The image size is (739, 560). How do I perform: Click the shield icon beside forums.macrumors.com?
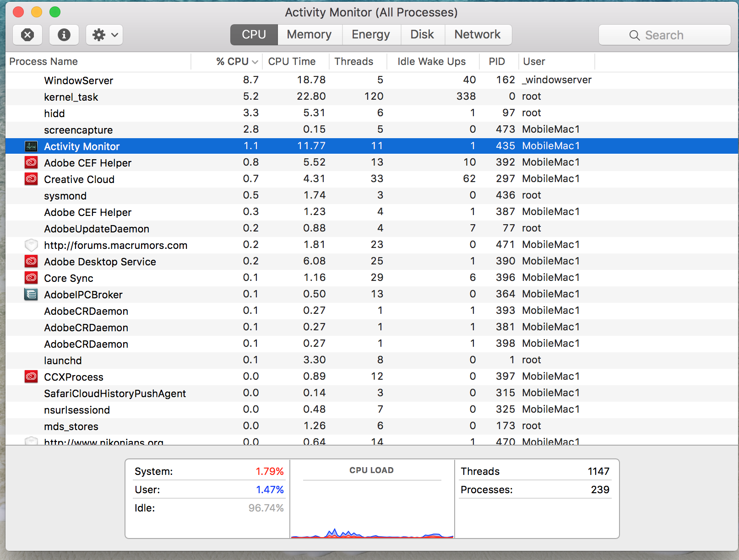coord(31,245)
